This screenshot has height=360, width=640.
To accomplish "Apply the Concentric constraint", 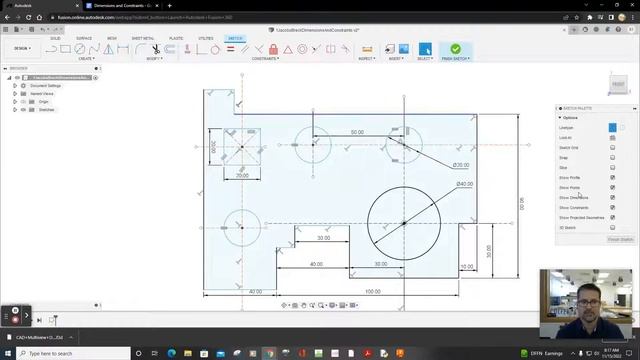I will [x=302, y=49].
